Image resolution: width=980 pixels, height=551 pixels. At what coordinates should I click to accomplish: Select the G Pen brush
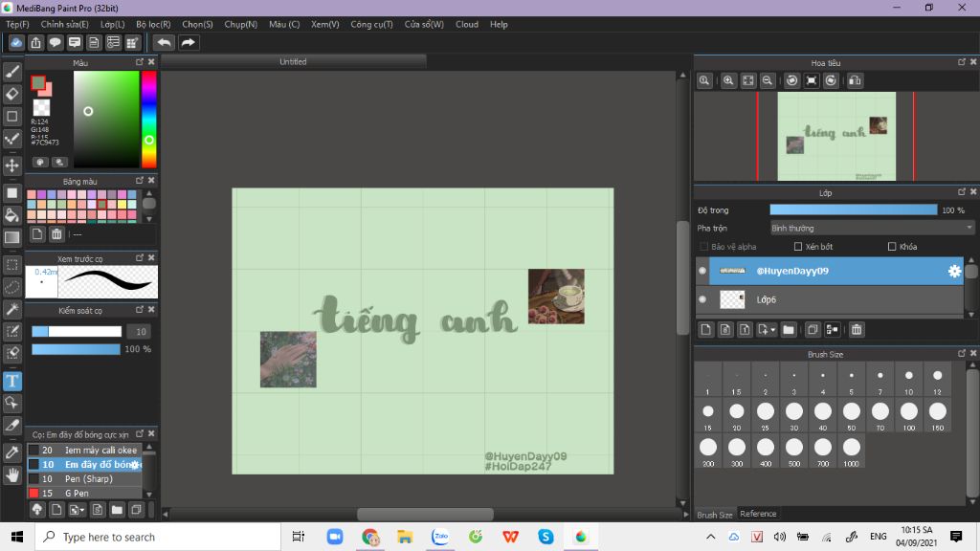click(x=85, y=493)
